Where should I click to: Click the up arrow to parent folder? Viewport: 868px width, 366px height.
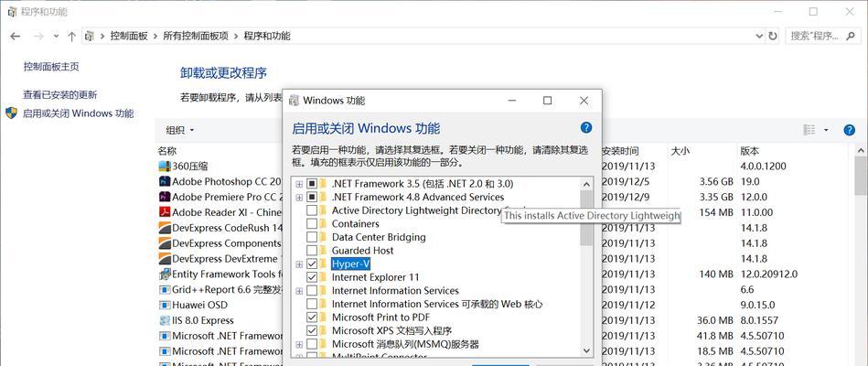(x=71, y=36)
